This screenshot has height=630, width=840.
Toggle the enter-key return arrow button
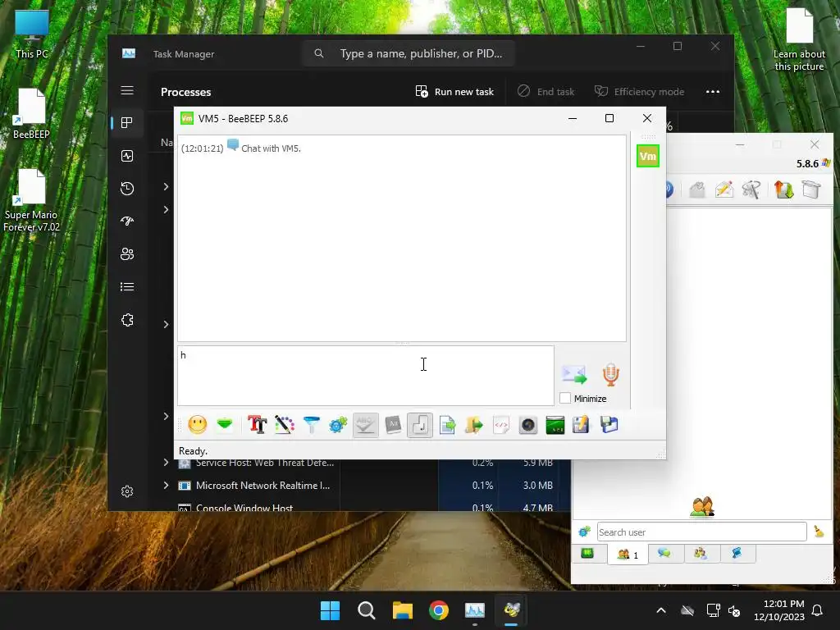pos(419,426)
